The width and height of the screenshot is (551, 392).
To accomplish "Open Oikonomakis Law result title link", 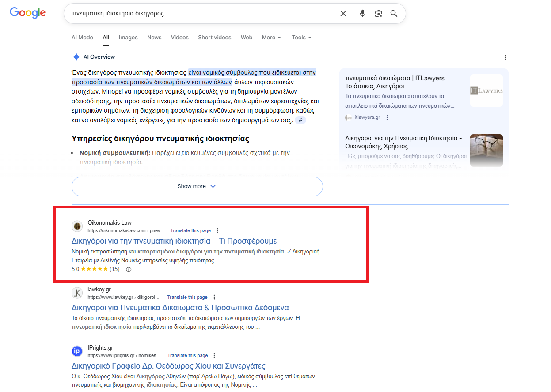I will [x=174, y=241].
